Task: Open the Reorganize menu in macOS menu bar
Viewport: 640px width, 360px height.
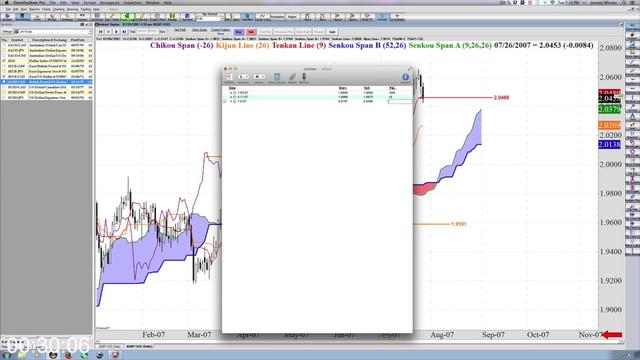Action: [110, 2]
